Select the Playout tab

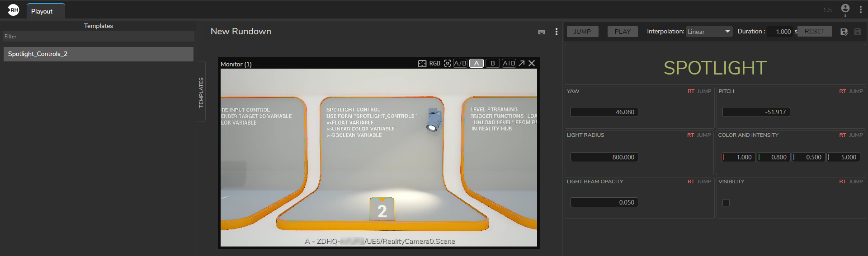(42, 11)
